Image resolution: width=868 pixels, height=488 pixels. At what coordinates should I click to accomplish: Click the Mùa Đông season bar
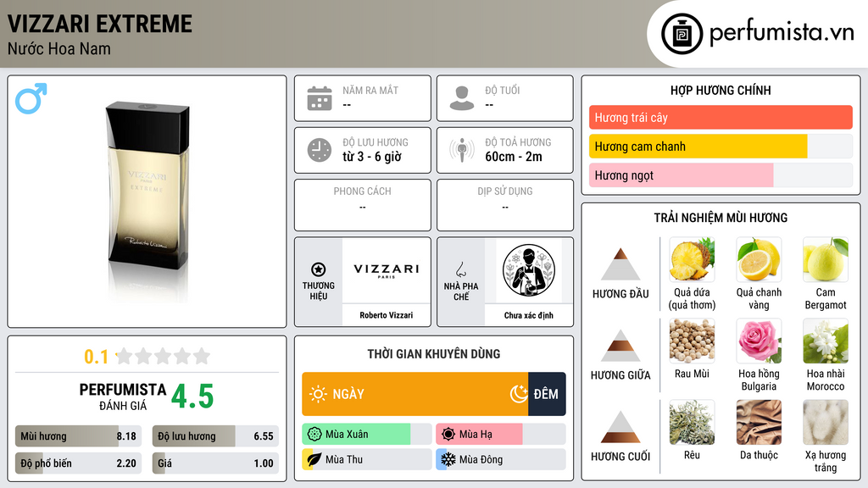pos(501,459)
